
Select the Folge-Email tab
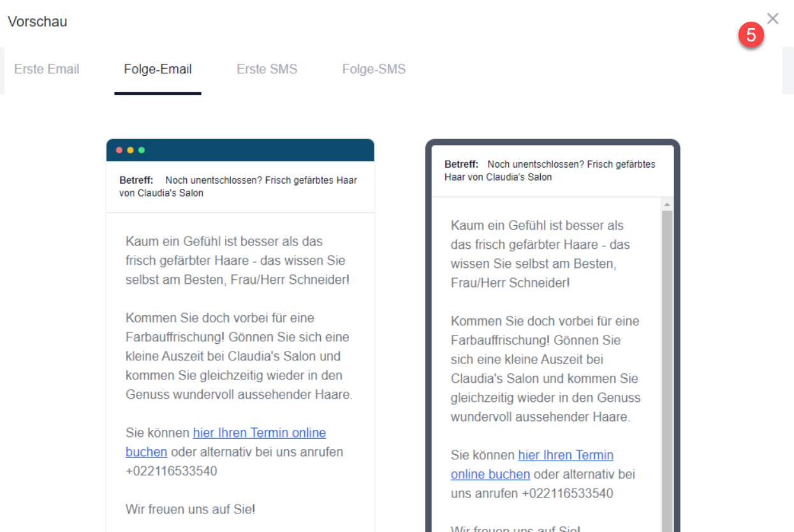point(158,69)
